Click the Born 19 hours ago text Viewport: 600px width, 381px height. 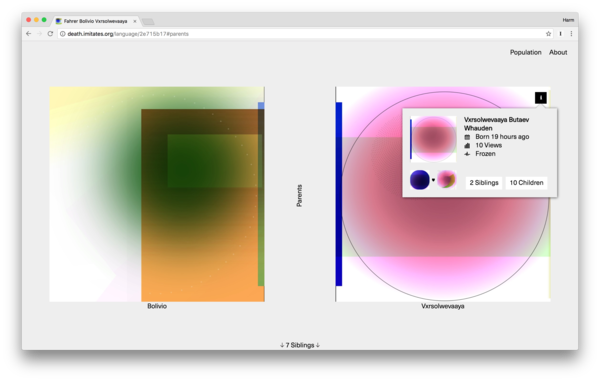pos(502,137)
